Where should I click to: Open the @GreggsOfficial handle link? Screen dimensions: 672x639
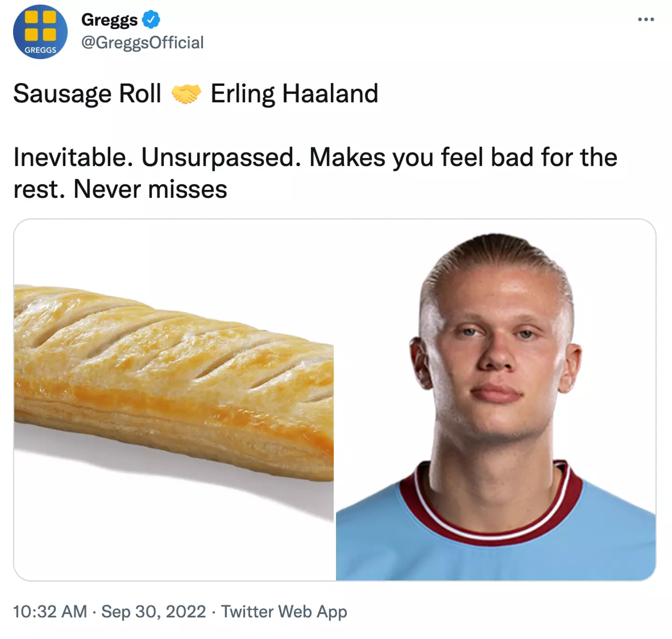142,42
